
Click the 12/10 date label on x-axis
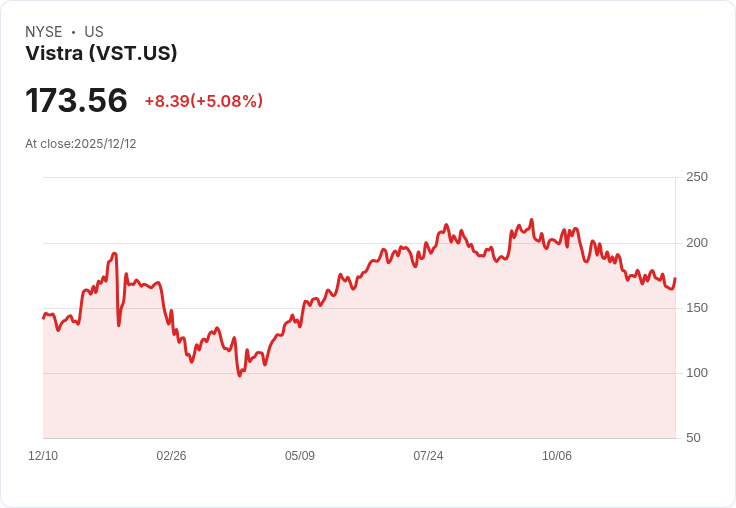click(43, 456)
